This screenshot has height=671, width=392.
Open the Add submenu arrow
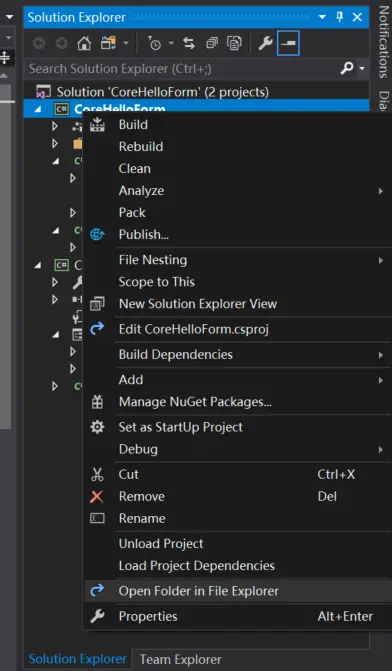[380, 380]
